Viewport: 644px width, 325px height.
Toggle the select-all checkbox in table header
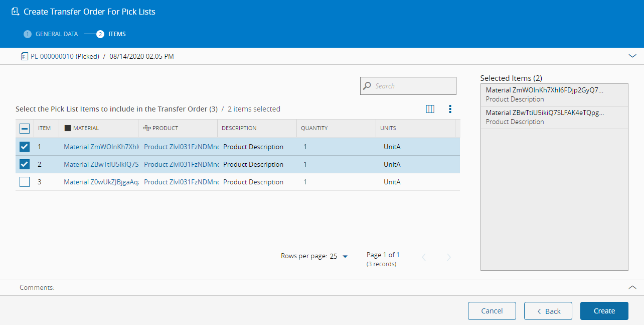[x=25, y=129]
